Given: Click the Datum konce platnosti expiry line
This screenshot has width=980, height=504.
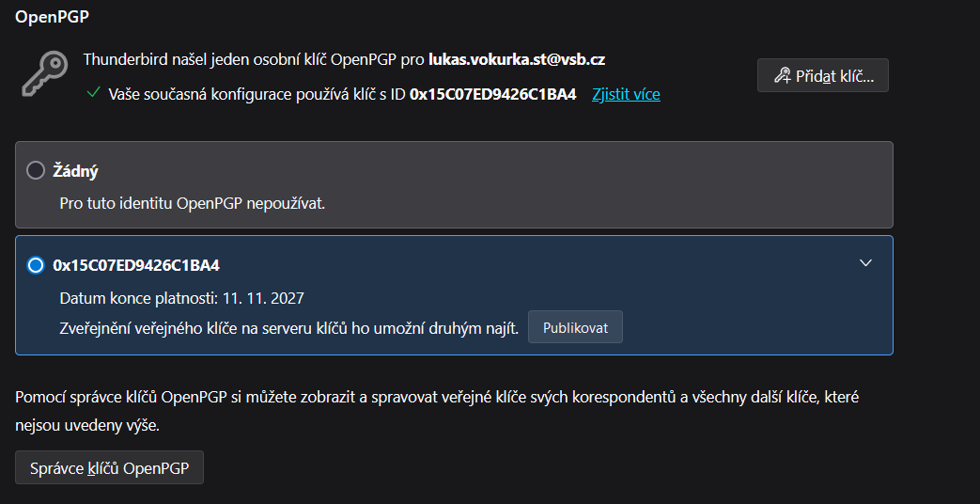Looking at the screenshot, I should 182,298.
